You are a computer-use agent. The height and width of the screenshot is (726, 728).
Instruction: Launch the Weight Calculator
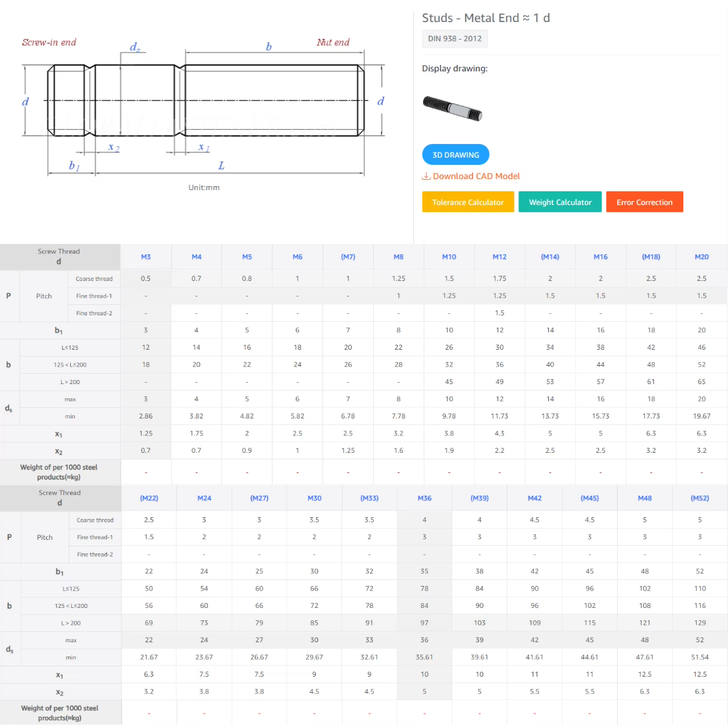(x=560, y=202)
